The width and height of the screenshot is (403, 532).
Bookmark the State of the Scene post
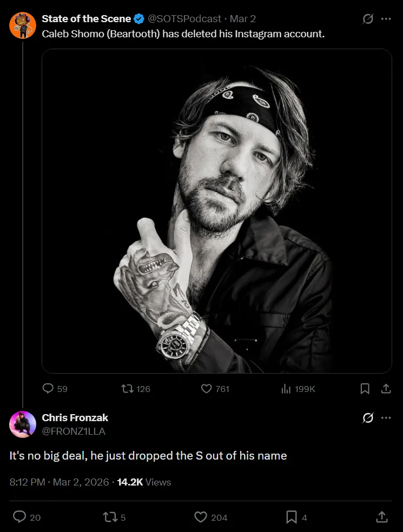pyautogui.click(x=365, y=389)
